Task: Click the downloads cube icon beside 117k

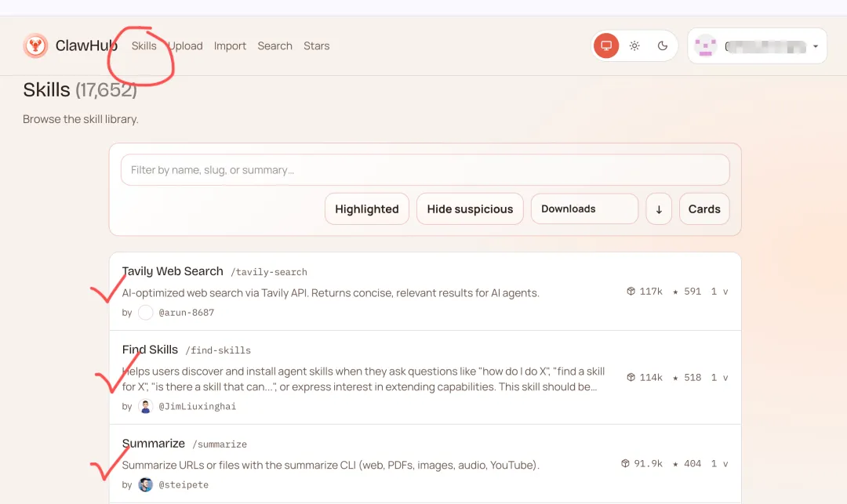Action: (631, 292)
